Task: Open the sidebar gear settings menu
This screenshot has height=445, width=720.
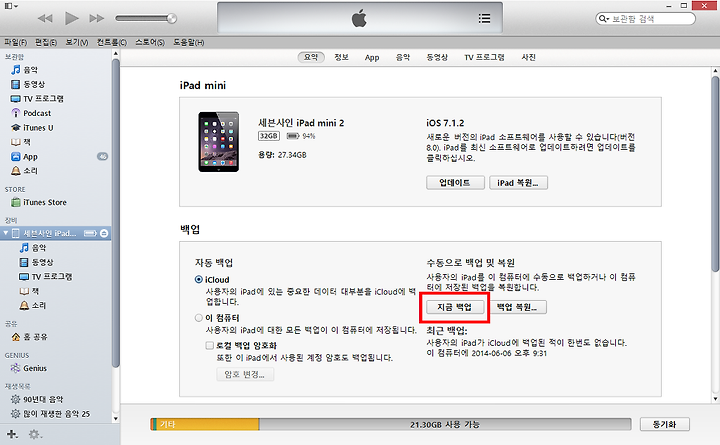Action: click(34, 434)
